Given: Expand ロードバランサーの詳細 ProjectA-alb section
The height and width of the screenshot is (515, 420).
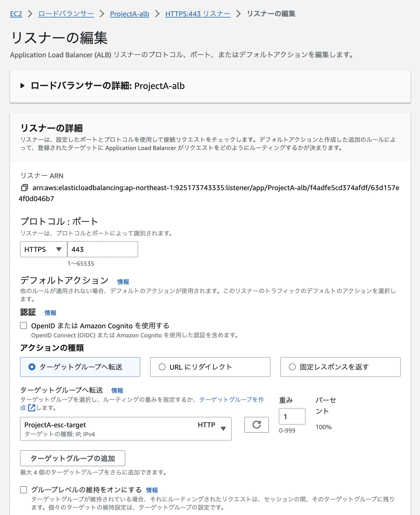Looking at the screenshot, I should [x=22, y=86].
